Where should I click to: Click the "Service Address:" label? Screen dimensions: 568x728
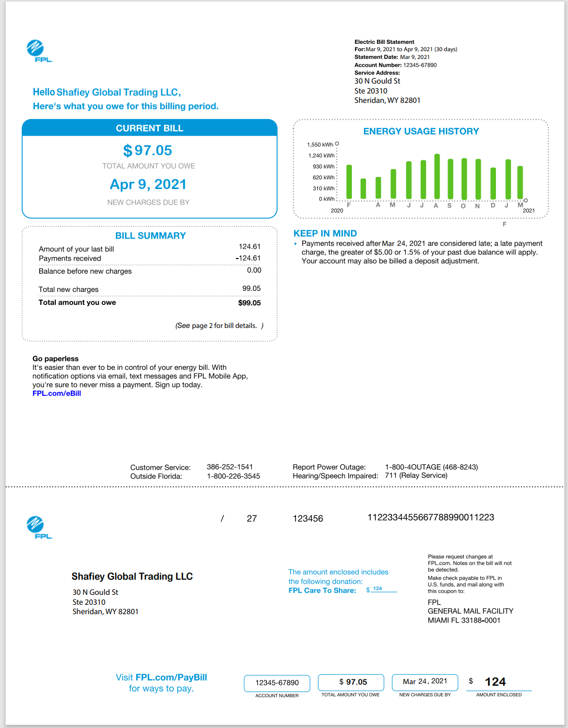point(377,73)
